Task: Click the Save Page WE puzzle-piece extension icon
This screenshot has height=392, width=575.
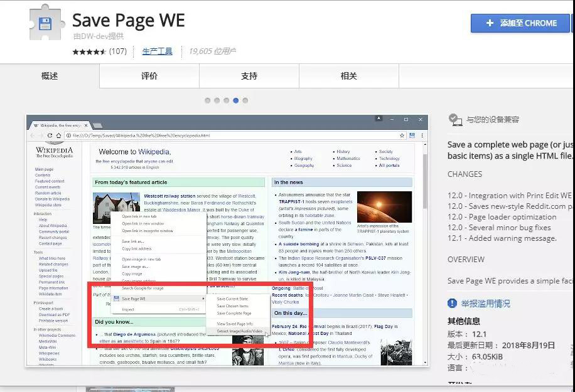Action: tap(47, 23)
